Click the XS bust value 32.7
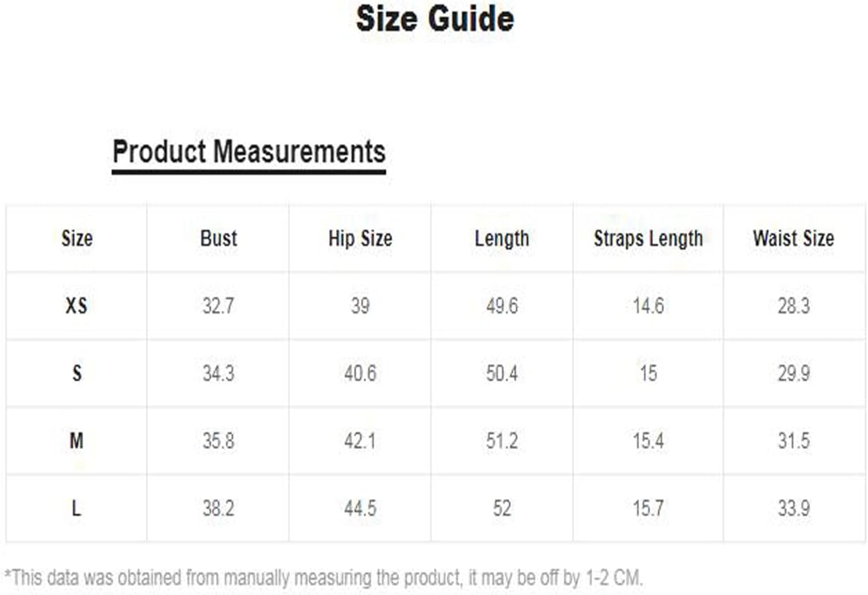This screenshot has height=595, width=868. click(x=219, y=306)
